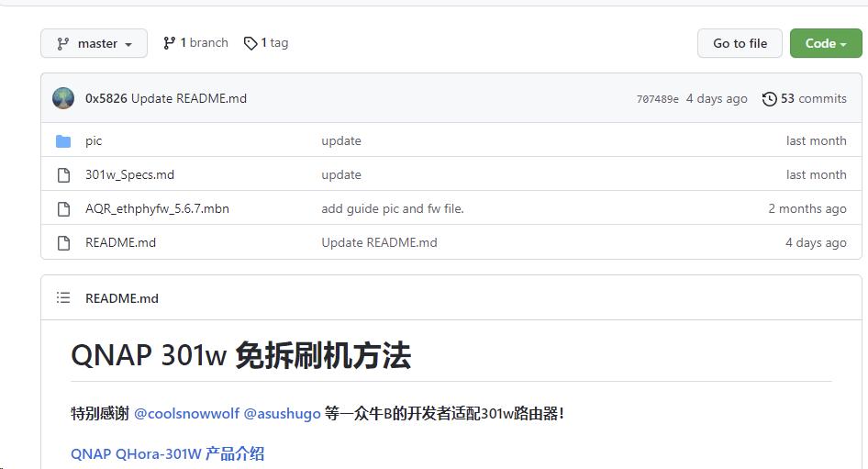Image resolution: width=868 pixels, height=469 pixels.
Task: Open latest commit 'Update README.md' message
Action: [189, 98]
